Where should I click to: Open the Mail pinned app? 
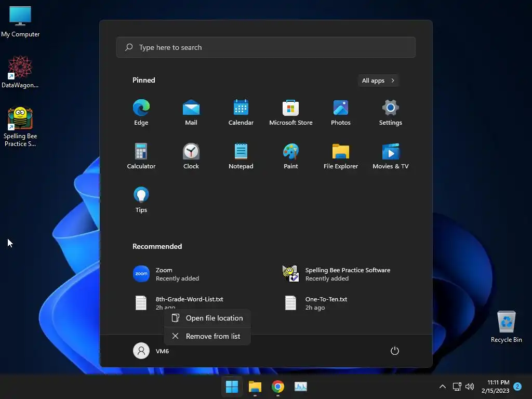click(x=191, y=113)
